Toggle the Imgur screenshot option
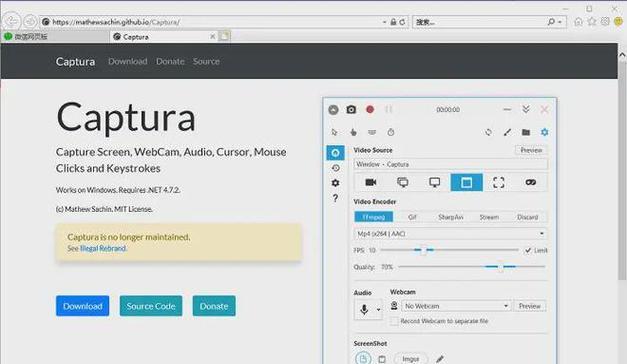 pyautogui.click(x=411, y=359)
